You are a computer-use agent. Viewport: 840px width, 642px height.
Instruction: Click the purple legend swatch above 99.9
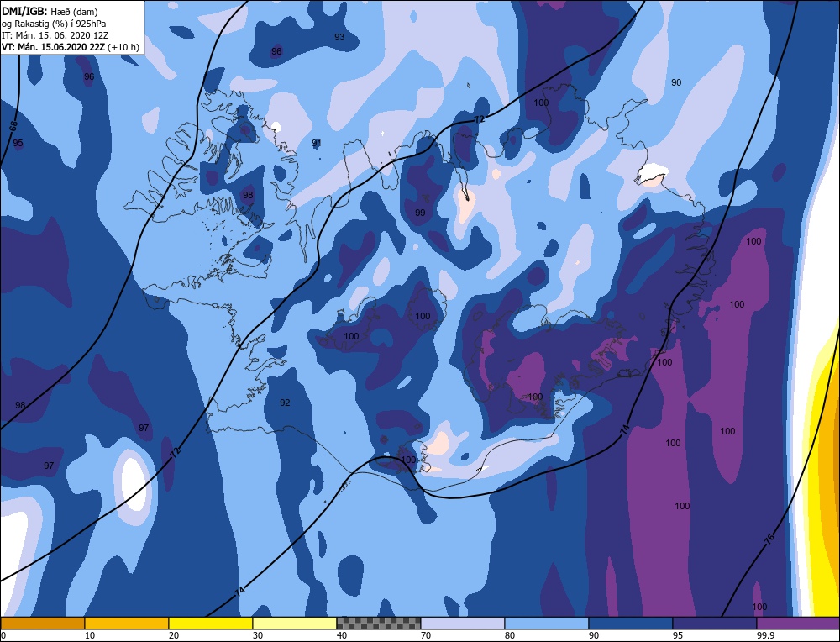tap(798, 623)
